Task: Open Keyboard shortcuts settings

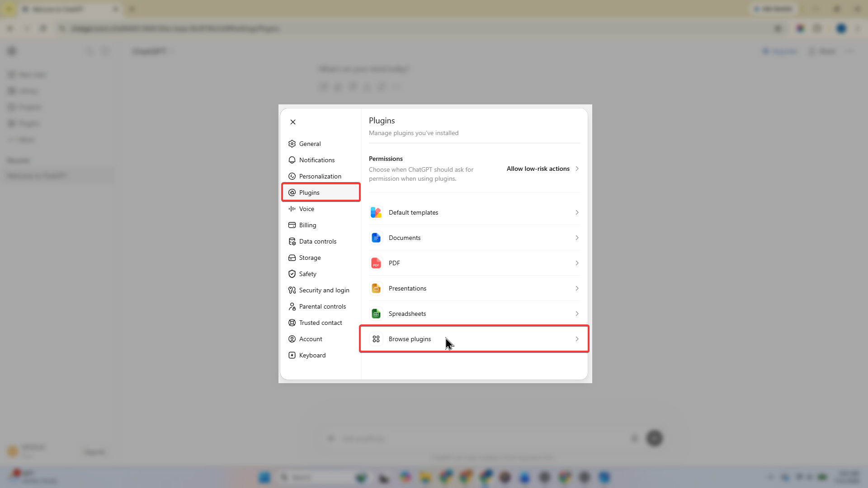Action: [321, 355]
